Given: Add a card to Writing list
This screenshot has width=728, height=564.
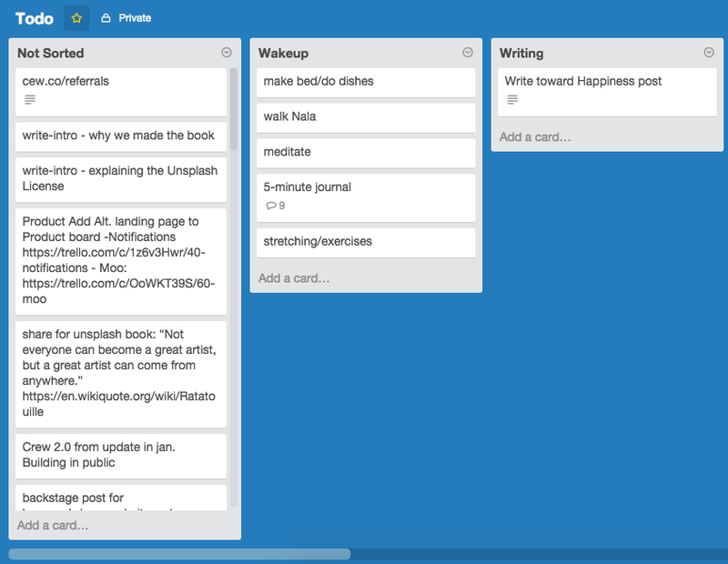Looking at the screenshot, I should point(535,137).
